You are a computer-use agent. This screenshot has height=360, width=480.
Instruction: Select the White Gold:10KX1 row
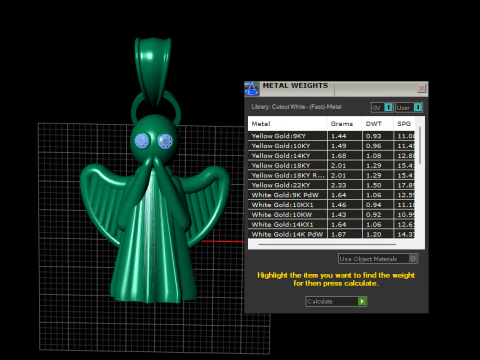332,205
